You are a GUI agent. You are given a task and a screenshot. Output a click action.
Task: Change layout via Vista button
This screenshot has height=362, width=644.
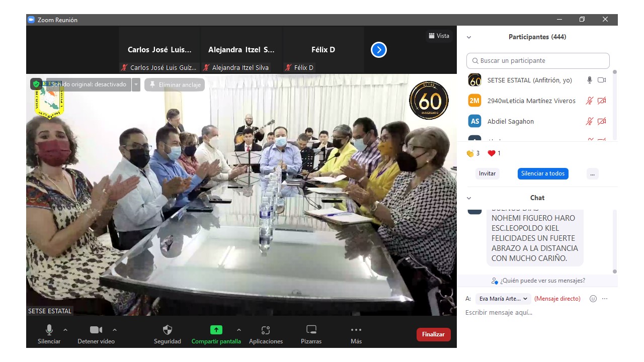coord(439,36)
